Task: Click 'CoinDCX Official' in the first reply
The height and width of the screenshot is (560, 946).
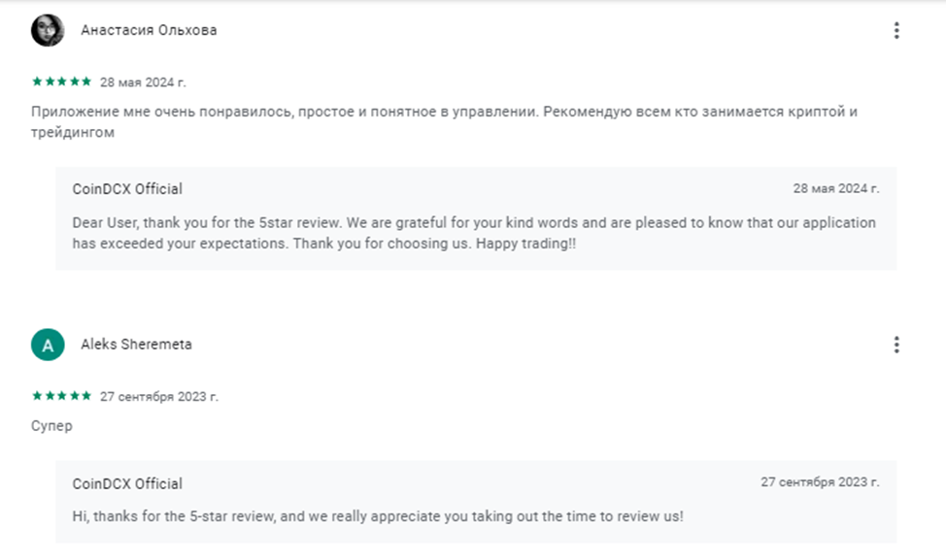Action: pos(127,188)
